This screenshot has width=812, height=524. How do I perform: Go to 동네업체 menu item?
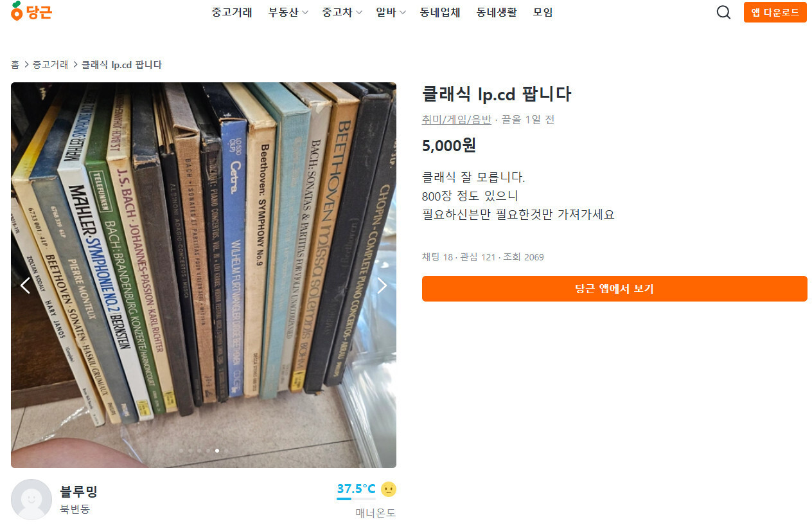[440, 12]
